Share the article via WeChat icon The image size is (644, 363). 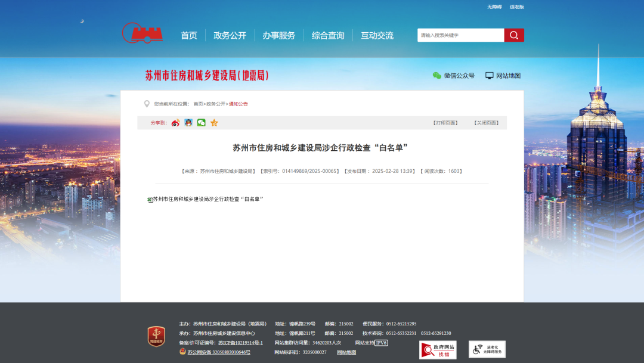tap(202, 123)
